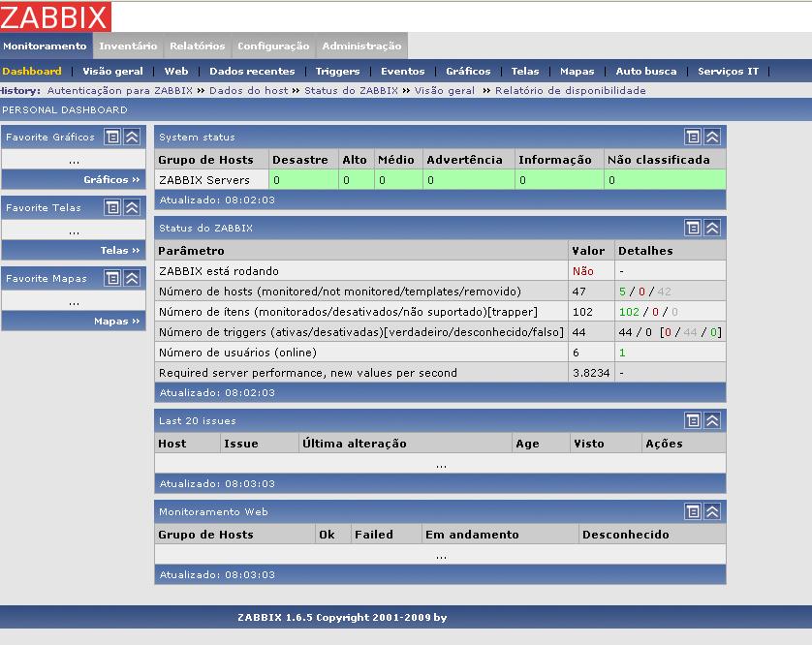812x645 pixels.
Task: Follow history link Visão geral
Action: coord(445,91)
